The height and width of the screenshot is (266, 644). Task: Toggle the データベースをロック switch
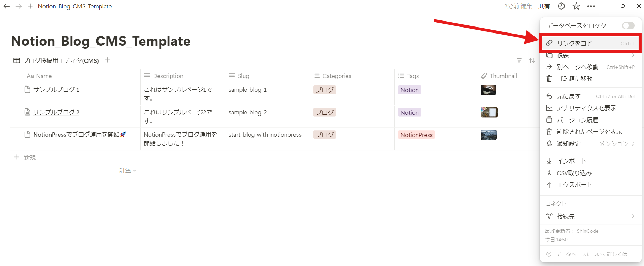click(628, 26)
